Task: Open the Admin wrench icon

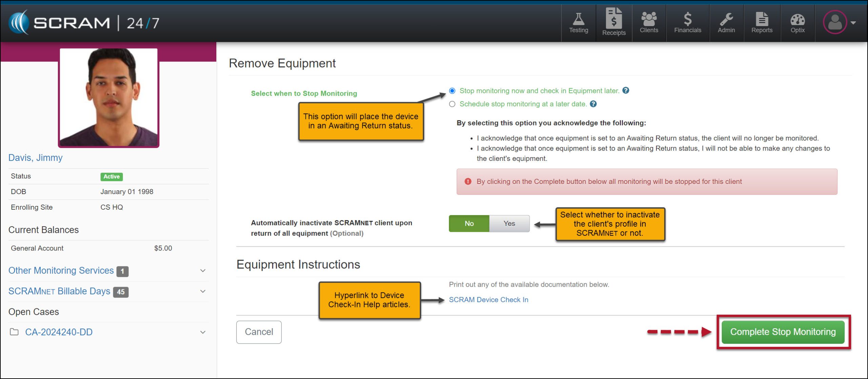Action: tap(726, 23)
